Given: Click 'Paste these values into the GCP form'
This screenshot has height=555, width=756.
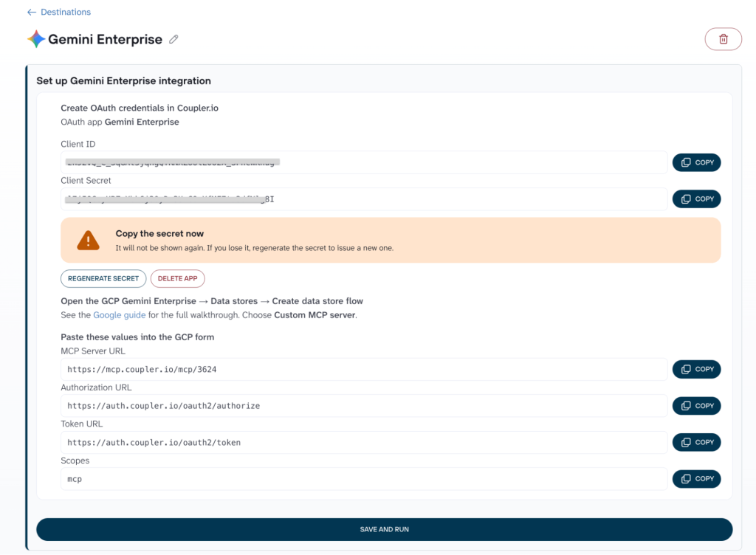Looking at the screenshot, I should click(137, 337).
